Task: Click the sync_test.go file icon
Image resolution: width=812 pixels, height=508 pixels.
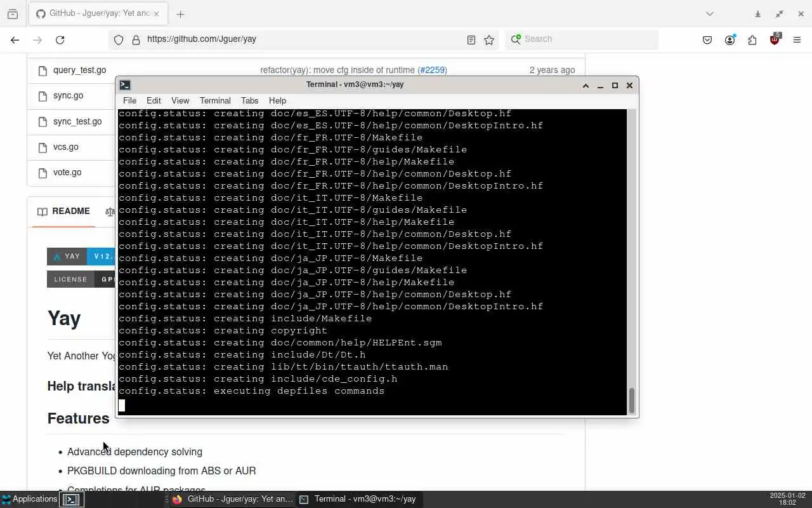Action: pos(43,121)
